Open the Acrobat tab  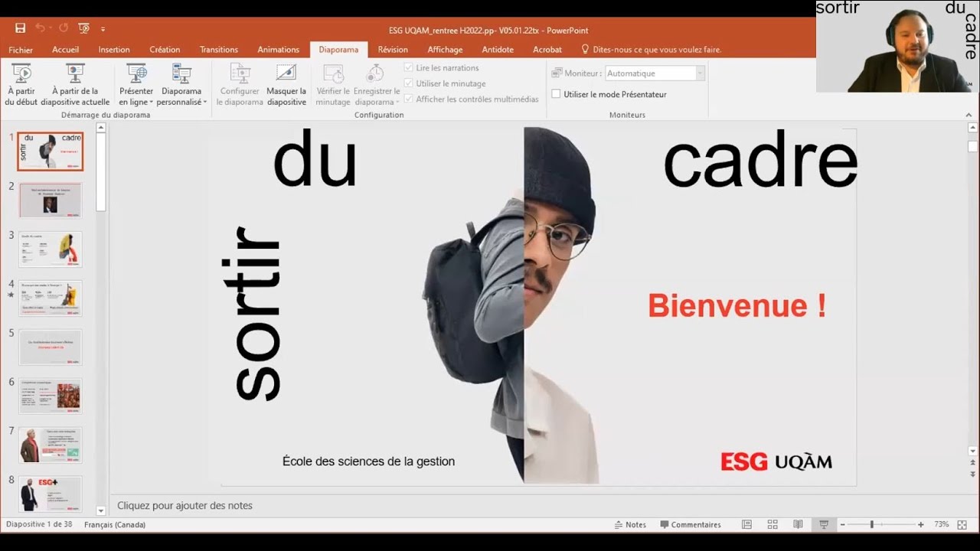point(547,50)
